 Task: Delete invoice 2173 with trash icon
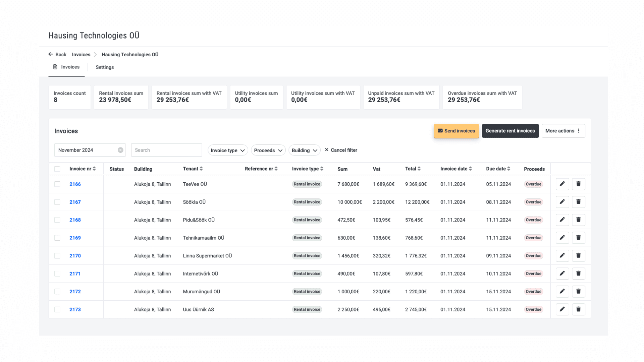pos(578,309)
